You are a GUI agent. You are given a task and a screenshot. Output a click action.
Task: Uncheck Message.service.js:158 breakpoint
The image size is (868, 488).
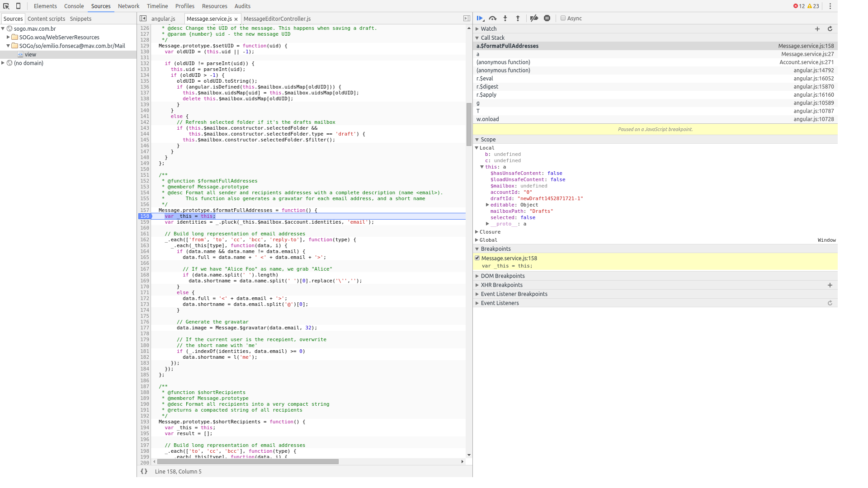click(x=477, y=258)
